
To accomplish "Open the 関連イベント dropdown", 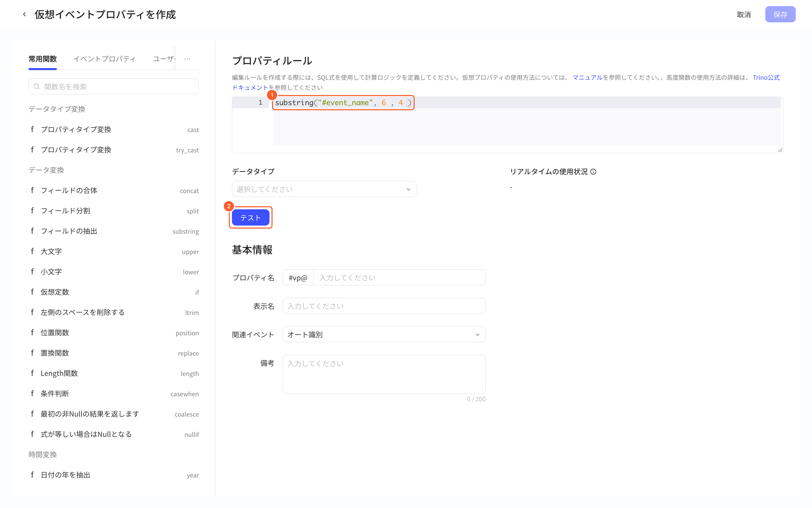I will [384, 334].
